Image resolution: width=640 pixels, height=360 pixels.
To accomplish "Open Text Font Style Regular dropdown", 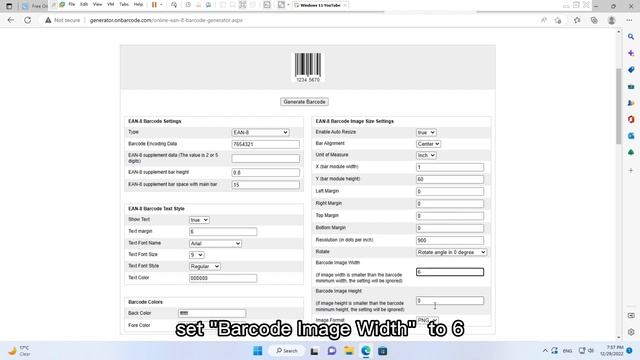I will point(204,267).
